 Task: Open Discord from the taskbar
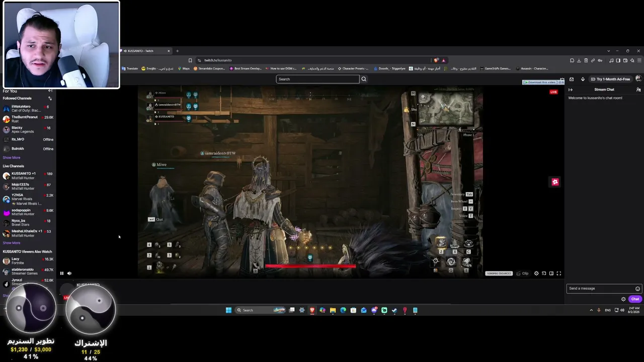coord(374,310)
